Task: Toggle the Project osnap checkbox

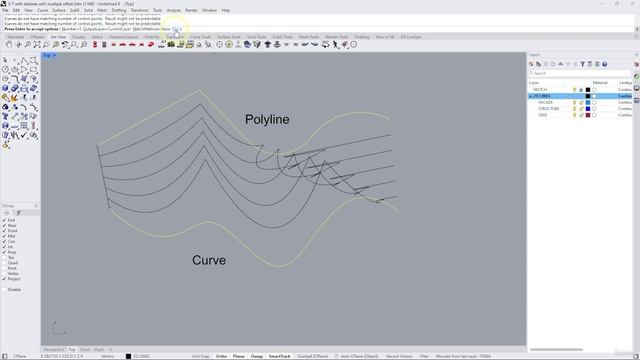Action: coord(4,279)
